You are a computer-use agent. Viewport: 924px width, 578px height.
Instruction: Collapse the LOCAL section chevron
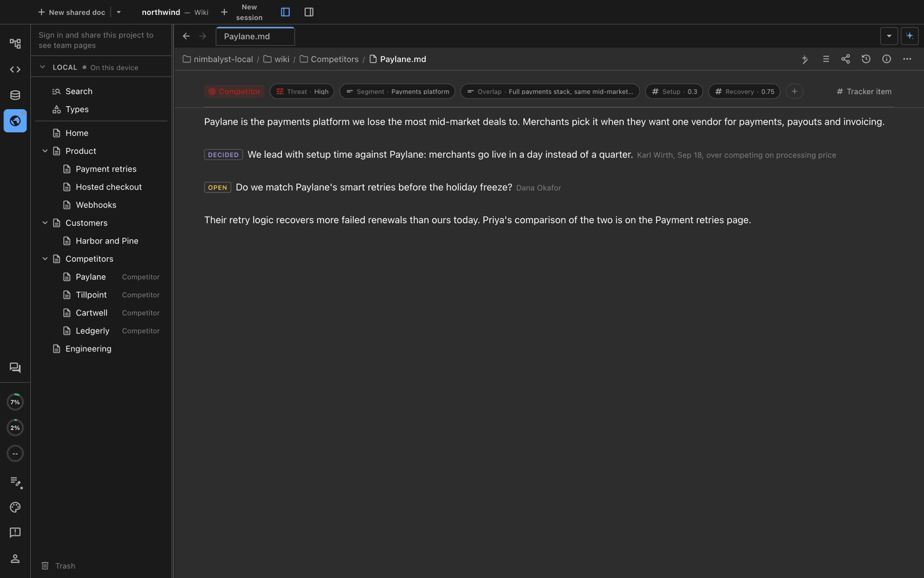coord(42,67)
